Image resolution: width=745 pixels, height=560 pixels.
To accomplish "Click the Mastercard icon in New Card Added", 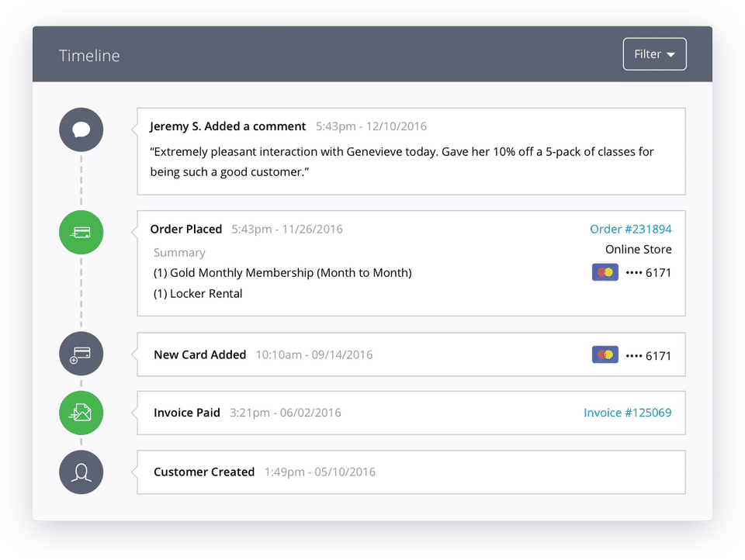I will coord(605,354).
